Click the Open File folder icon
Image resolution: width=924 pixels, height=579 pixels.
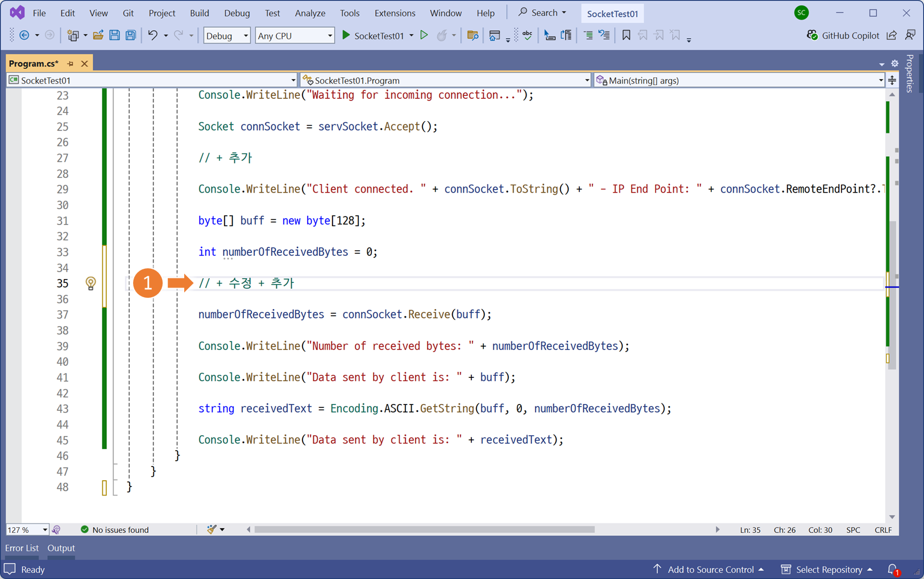(x=98, y=35)
